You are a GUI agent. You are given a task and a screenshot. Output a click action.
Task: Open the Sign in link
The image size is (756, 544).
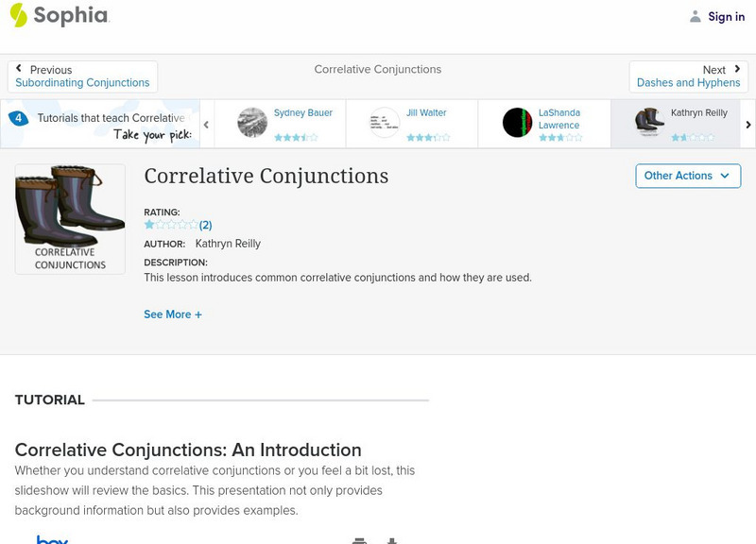tap(726, 16)
